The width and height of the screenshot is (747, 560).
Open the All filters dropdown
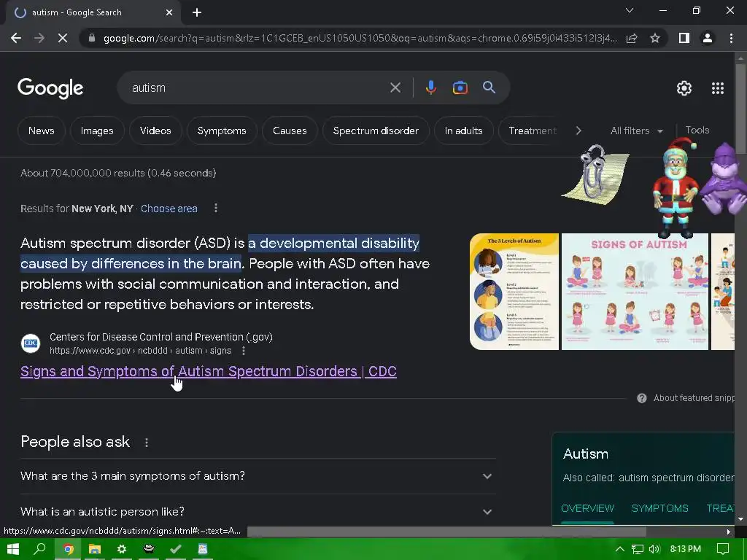tap(636, 131)
